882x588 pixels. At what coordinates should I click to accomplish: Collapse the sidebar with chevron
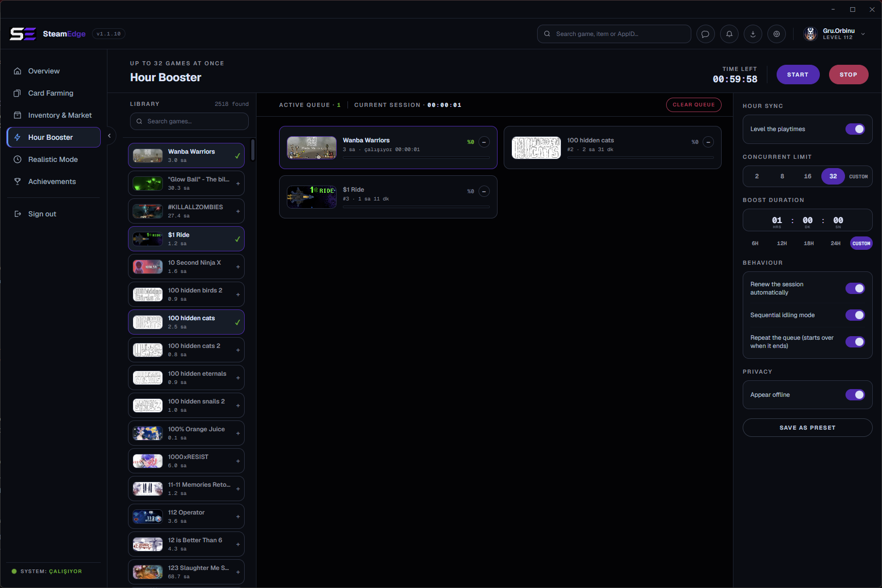(109, 136)
